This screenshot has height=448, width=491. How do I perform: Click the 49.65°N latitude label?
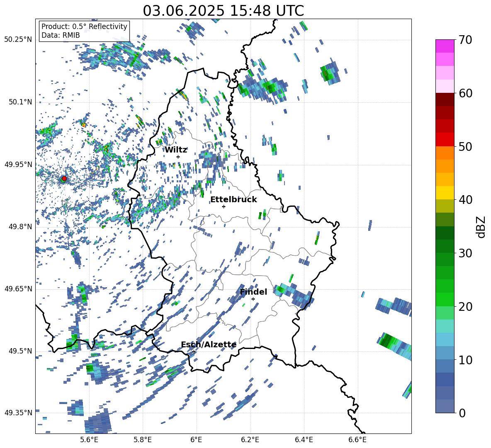[18, 289]
